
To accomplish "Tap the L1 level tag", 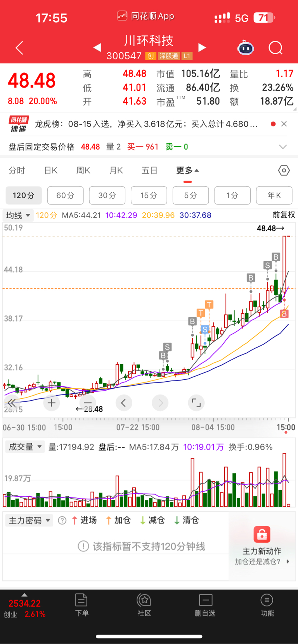I will point(187,56).
